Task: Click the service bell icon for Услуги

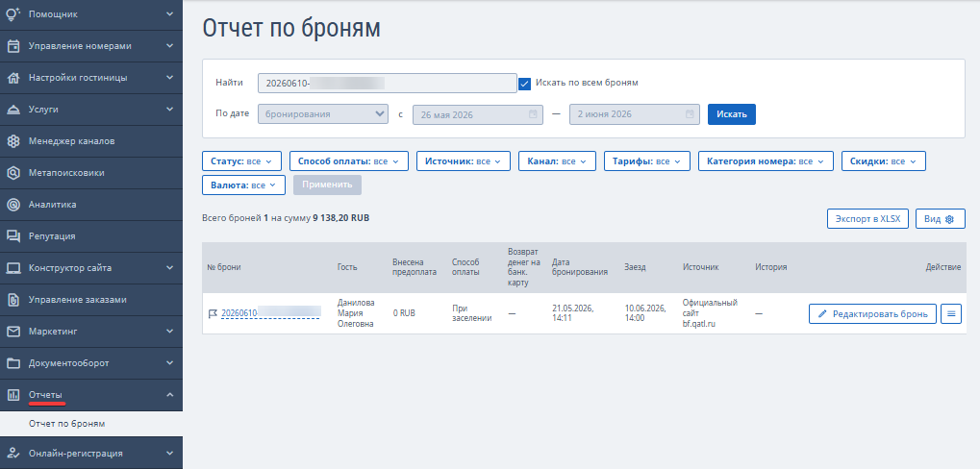Action: click(x=13, y=110)
